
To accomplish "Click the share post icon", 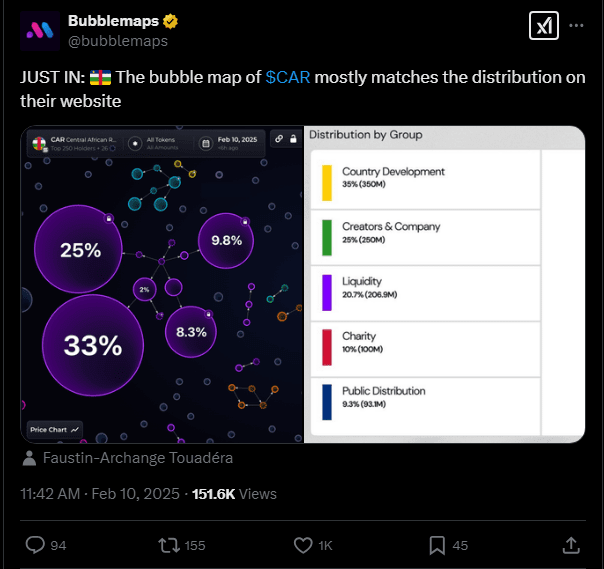I will 571,545.
